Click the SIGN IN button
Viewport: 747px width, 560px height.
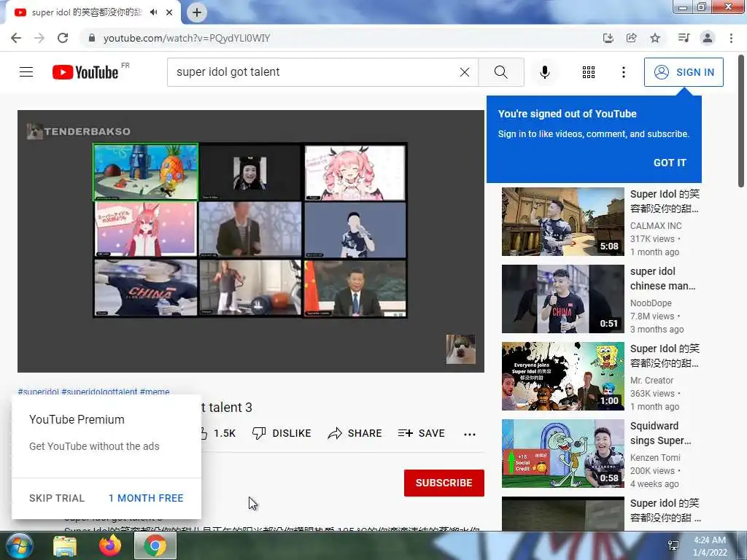684,72
